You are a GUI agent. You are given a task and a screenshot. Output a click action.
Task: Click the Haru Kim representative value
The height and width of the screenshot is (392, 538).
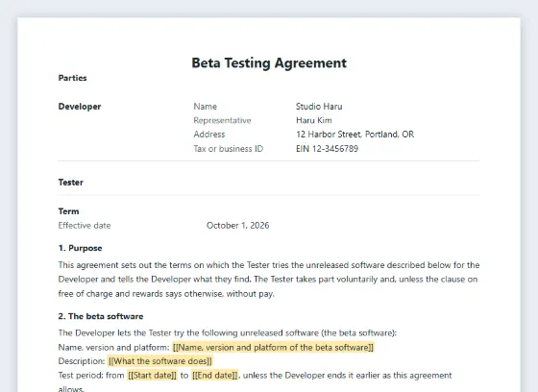(x=313, y=120)
